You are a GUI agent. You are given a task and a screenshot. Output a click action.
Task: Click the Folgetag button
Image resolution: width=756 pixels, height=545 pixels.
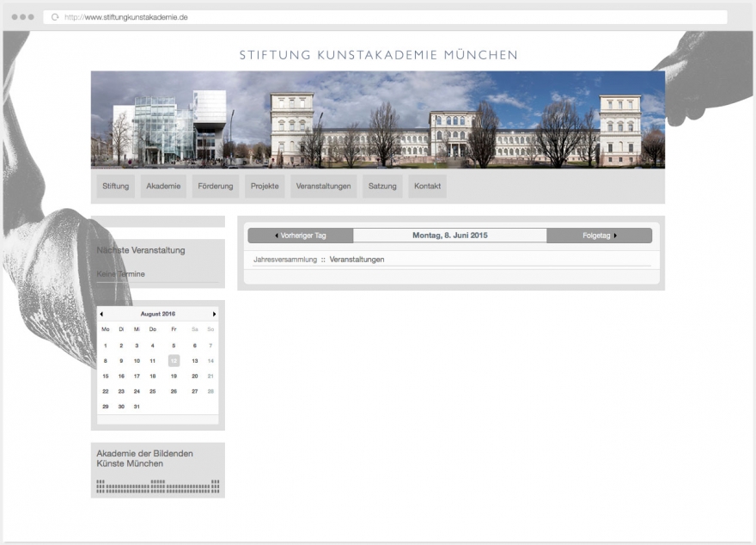click(x=600, y=236)
